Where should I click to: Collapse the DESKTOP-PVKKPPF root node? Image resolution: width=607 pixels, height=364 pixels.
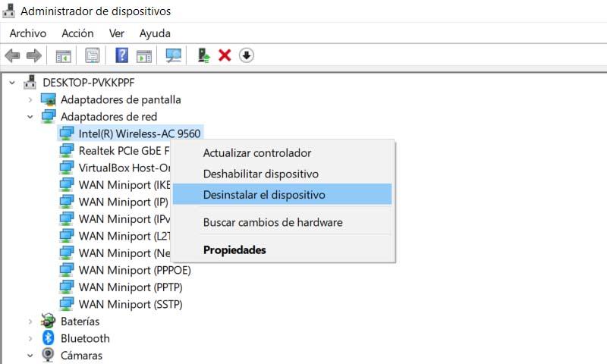[12, 82]
